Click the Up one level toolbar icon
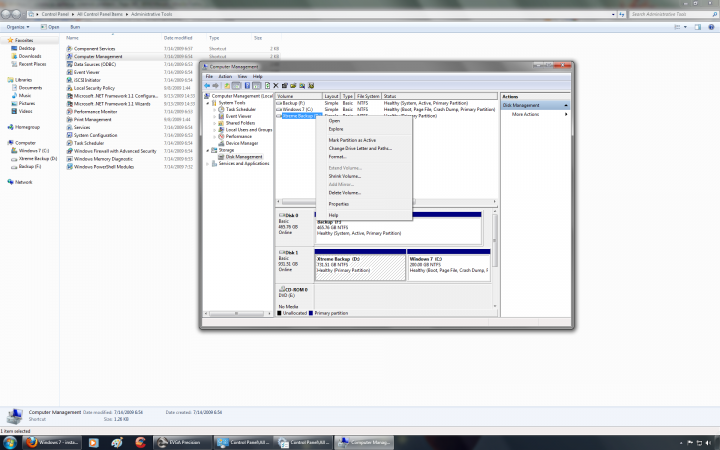This screenshot has width=720, height=450. (227, 86)
